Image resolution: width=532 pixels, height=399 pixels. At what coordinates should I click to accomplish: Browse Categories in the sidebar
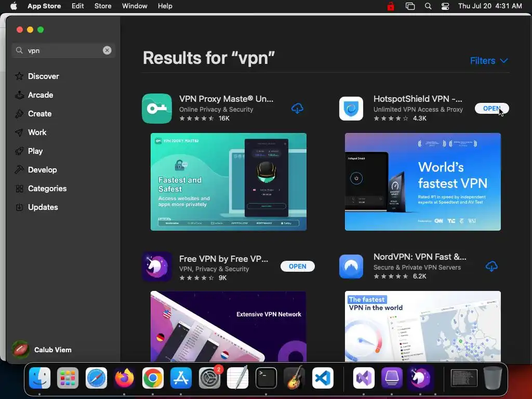pos(41,188)
